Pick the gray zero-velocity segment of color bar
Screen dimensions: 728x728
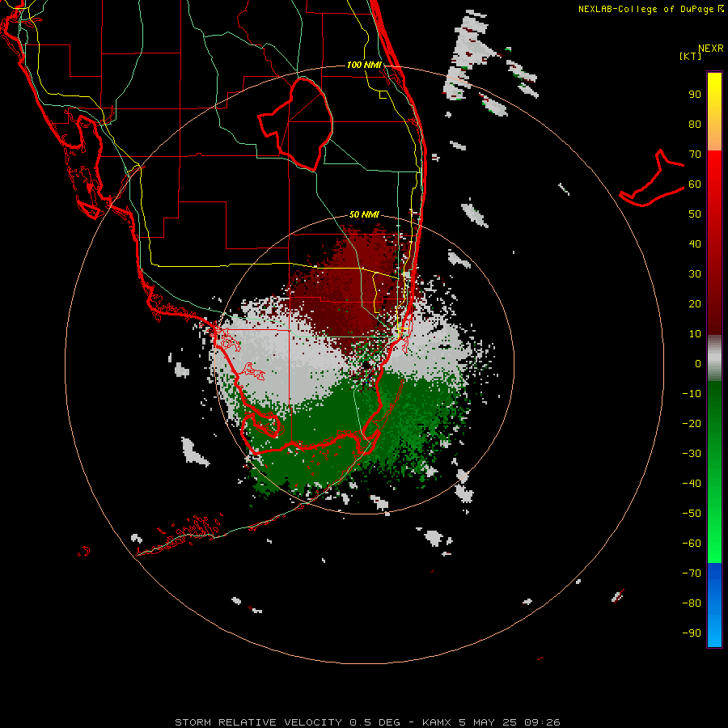pos(714,358)
